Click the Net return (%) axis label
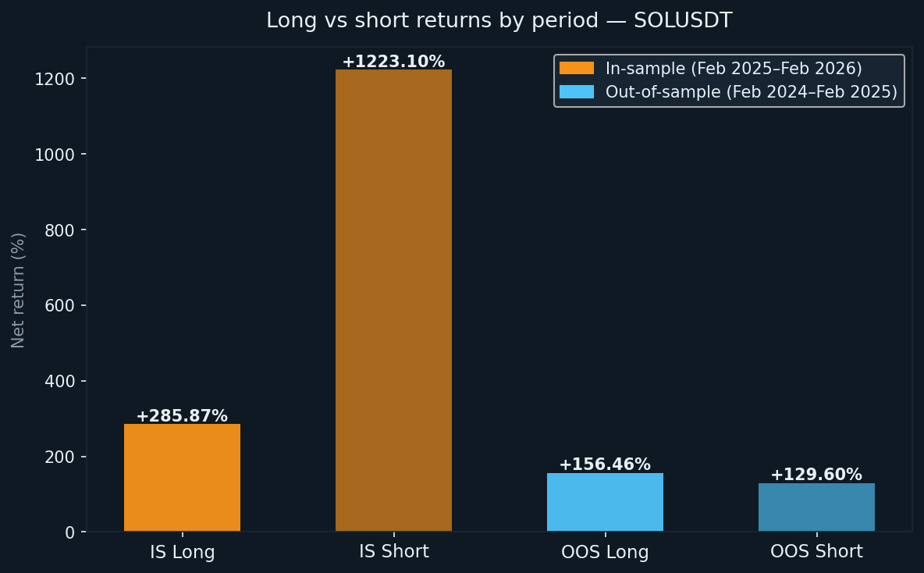Image resolution: width=924 pixels, height=573 pixels. [x=19, y=290]
